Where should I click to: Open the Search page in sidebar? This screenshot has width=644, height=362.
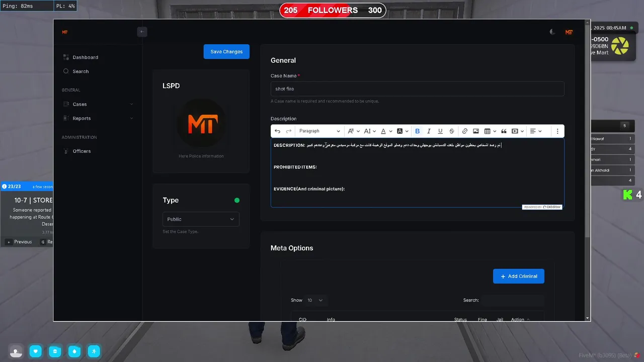pos(80,71)
